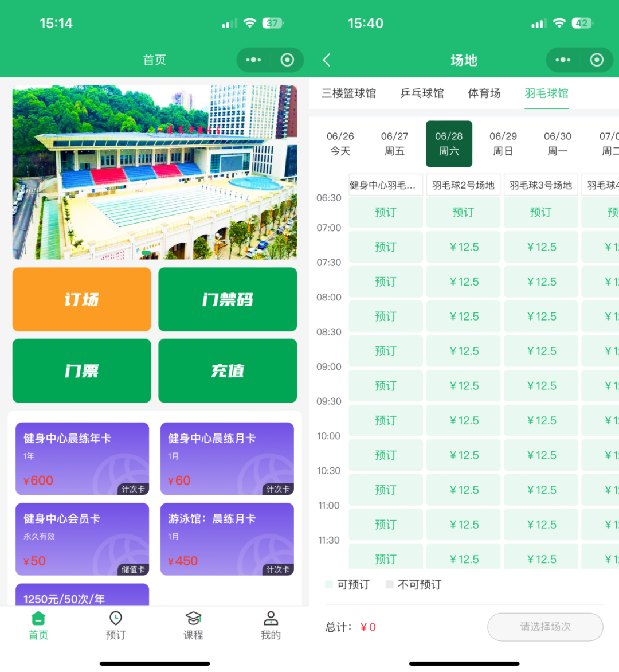
Task: Open the three-dot menu on the home page
Action: (253, 60)
